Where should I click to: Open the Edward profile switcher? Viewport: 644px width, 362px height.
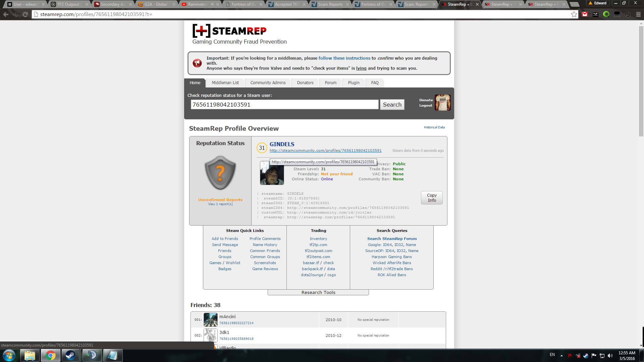coord(597,3)
